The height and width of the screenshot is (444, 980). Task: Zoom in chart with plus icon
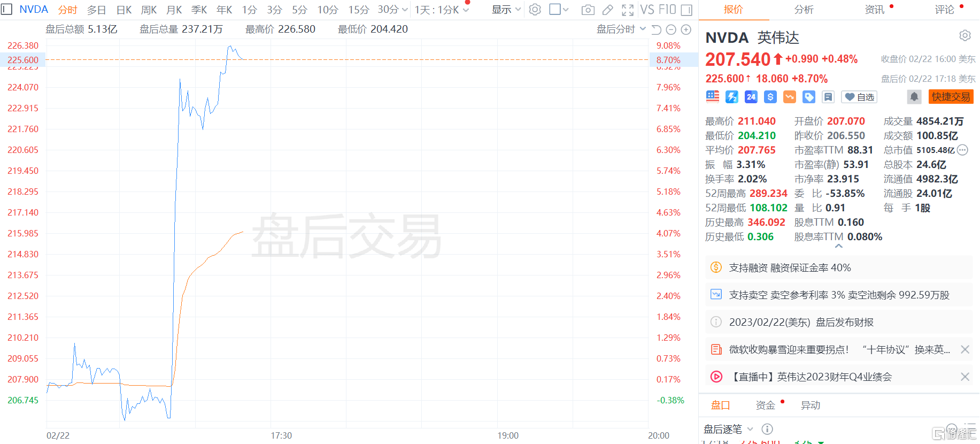point(686,29)
